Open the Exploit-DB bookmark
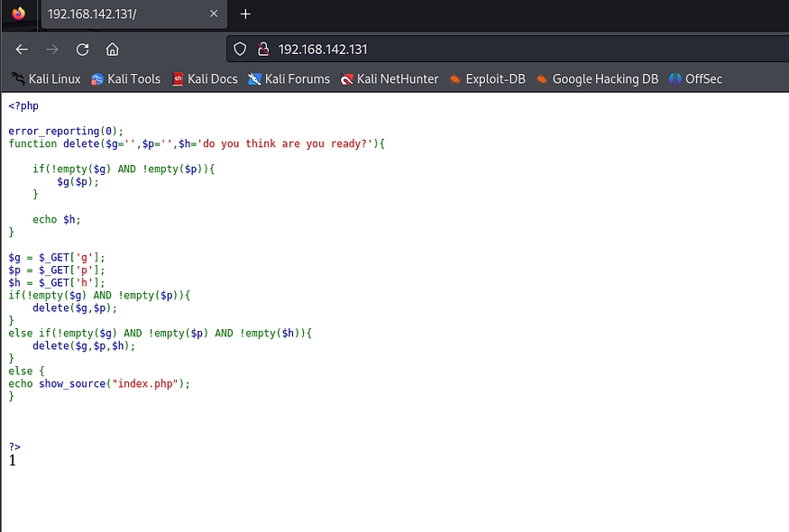The width and height of the screenshot is (789, 532). click(x=487, y=79)
